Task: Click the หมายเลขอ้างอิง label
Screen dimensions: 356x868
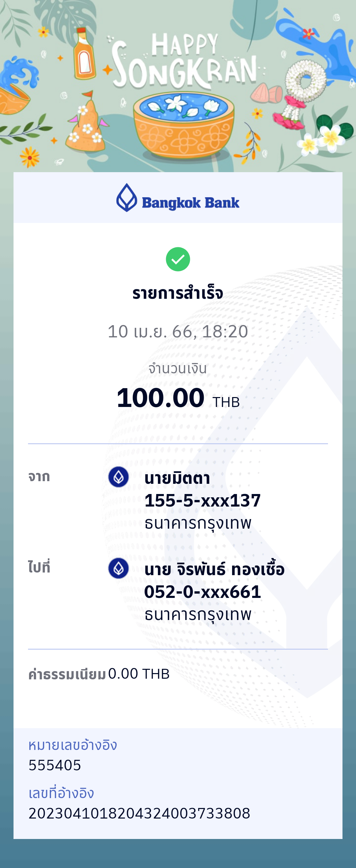Action: (x=73, y=745)
